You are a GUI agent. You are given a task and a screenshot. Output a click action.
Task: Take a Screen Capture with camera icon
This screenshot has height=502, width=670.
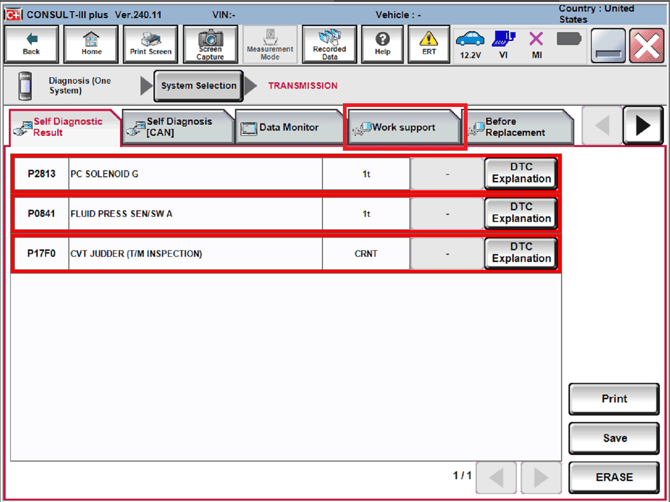coord(210,44)
